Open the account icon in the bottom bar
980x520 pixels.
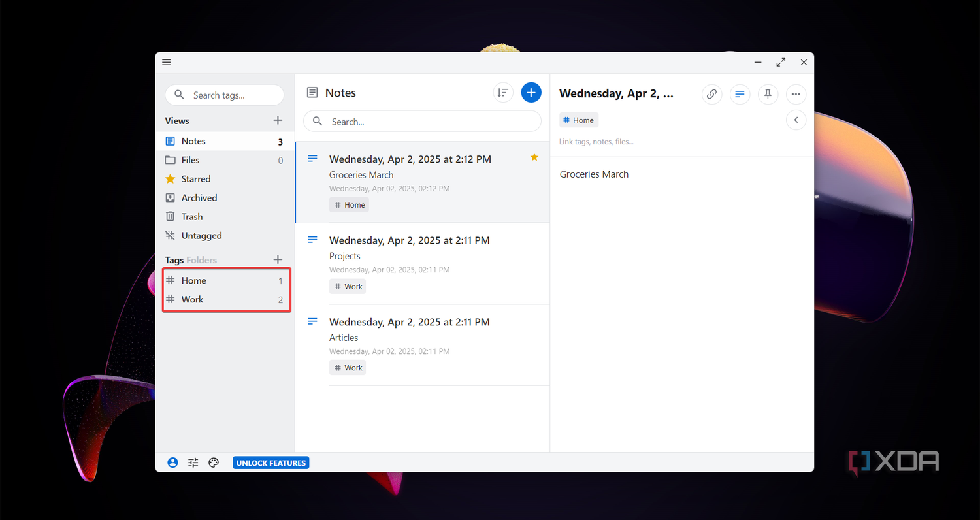172,463
